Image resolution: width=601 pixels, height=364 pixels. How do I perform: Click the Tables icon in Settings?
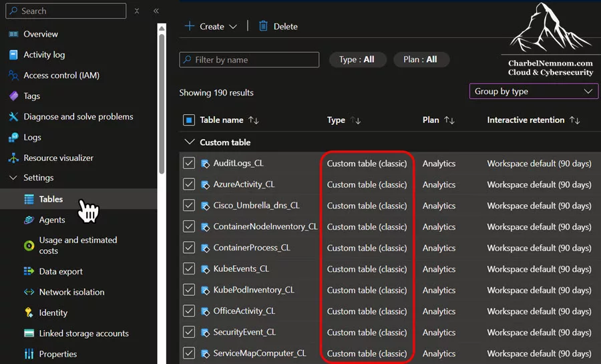29,199
